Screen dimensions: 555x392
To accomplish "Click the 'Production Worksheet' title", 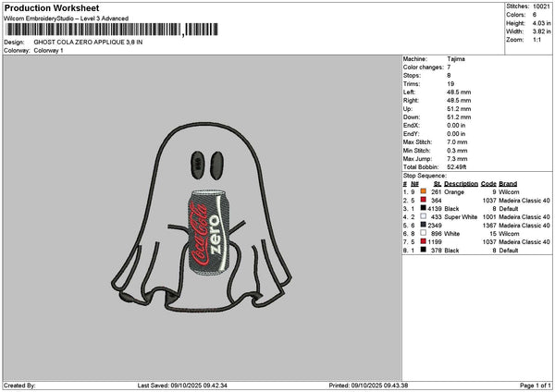I will [x=52, y=8].
